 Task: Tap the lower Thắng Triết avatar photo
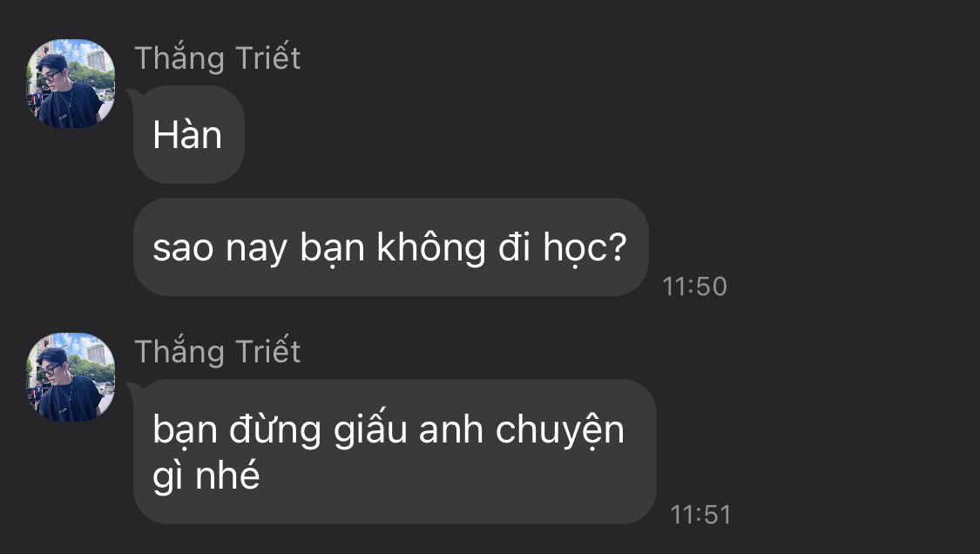[71, 377]
